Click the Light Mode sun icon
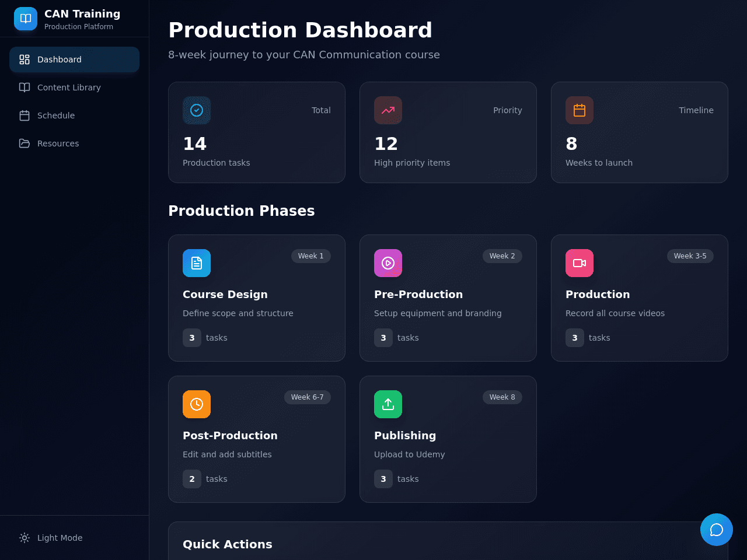The height and width of the screenshot is (560, 747). pos(25,538)
